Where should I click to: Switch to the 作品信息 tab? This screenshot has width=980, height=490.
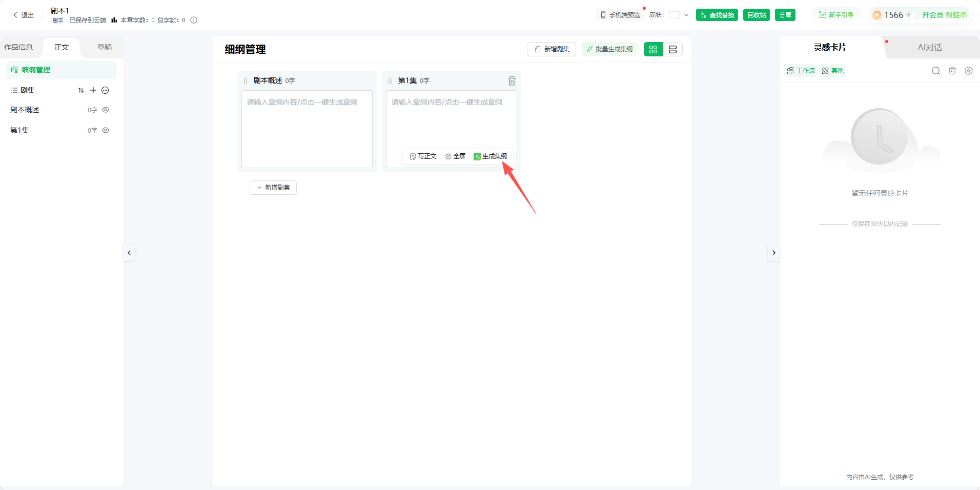click(18, 47)
